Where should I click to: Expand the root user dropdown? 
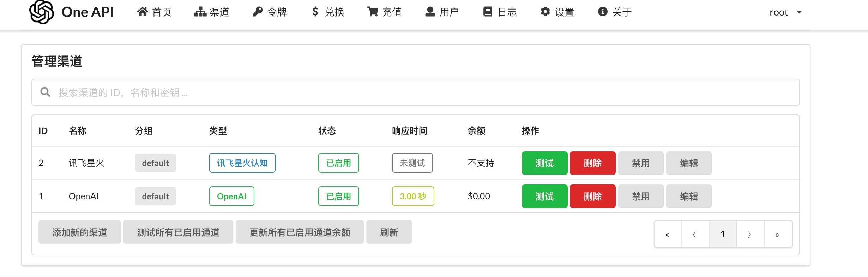click(x=785, y=12)
